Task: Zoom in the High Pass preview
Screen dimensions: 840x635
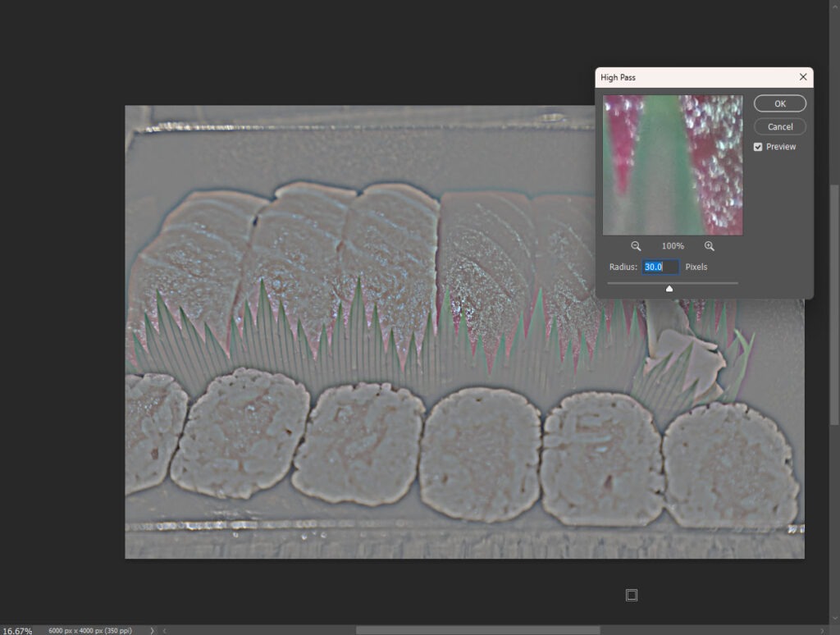Action: 709,246
